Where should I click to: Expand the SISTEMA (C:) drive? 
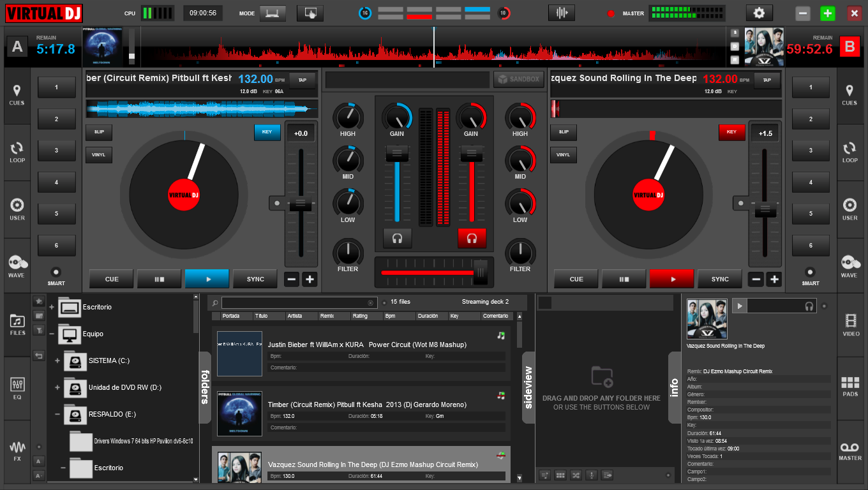pyautogui.click(x=57, y=361)
